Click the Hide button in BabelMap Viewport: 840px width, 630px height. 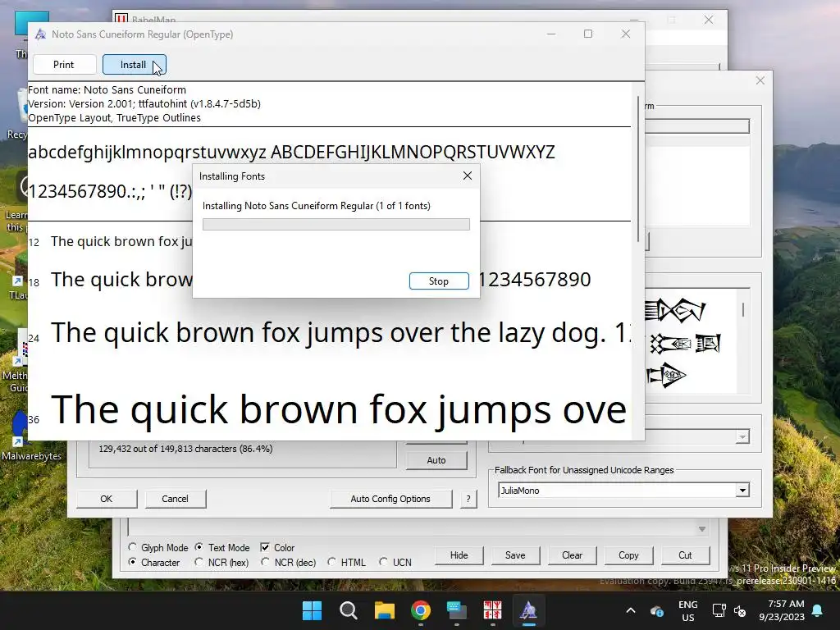(x=459, y=555)
